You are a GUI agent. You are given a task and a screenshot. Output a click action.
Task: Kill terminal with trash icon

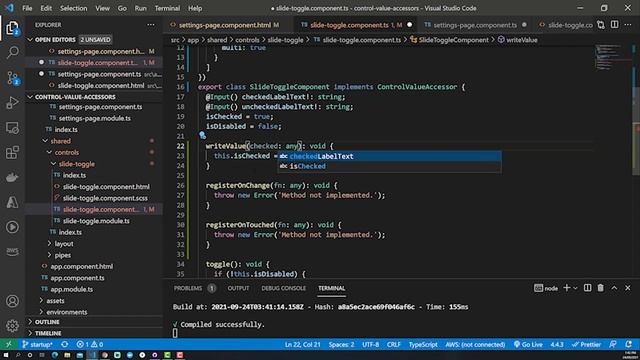point(601,288)
